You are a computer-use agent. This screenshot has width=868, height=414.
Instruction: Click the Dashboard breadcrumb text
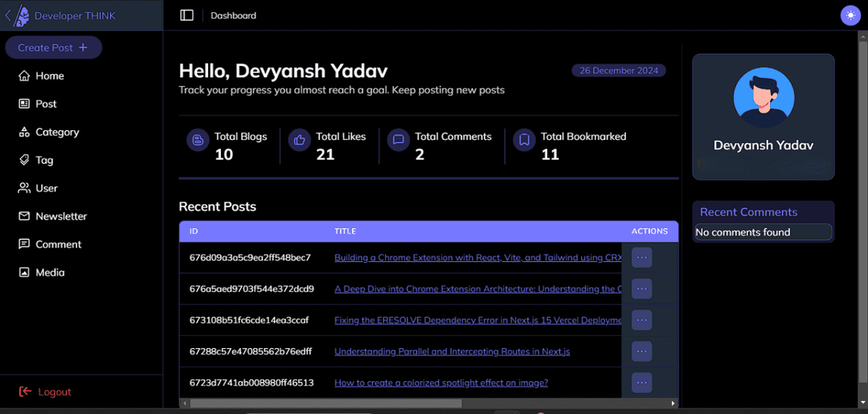(x=233, y=15)
